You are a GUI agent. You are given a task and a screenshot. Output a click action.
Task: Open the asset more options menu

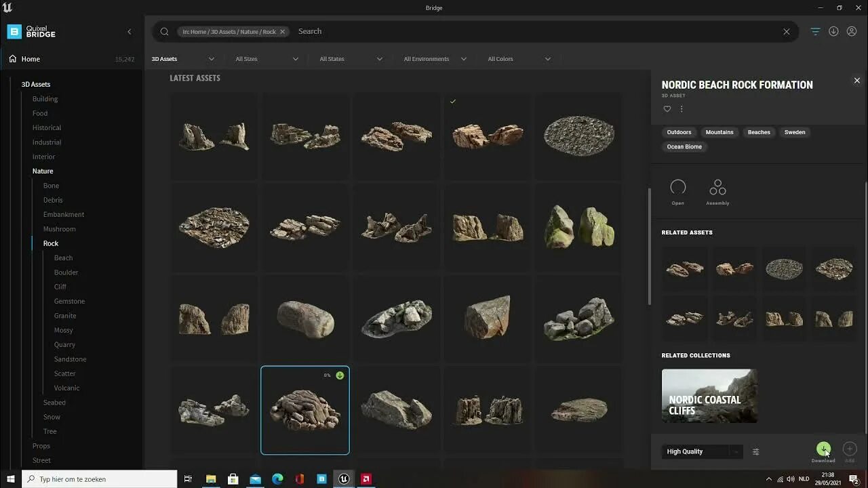click(x=682, y=109)
